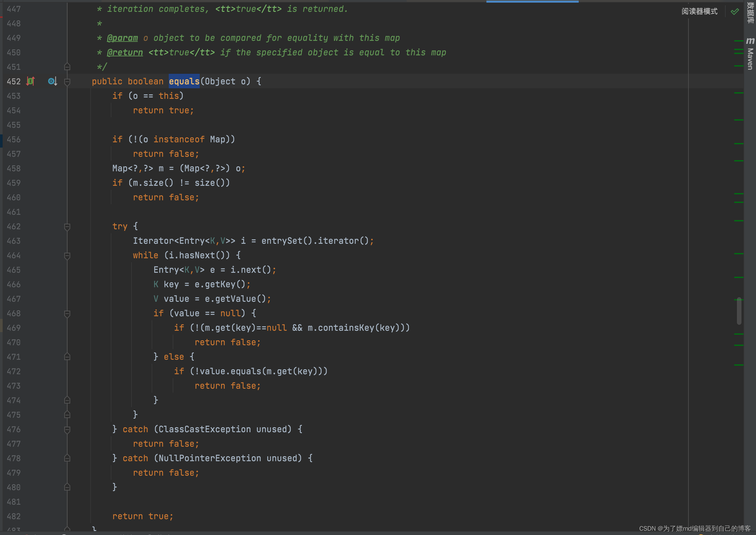Click 'ClassCastException' in the catch clause

point(205,429)
